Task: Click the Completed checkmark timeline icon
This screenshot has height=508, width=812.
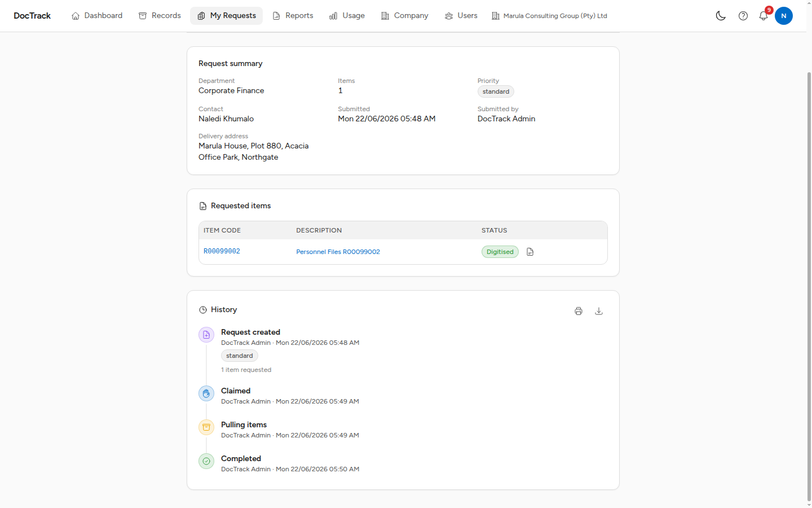Action: [206, 461]
